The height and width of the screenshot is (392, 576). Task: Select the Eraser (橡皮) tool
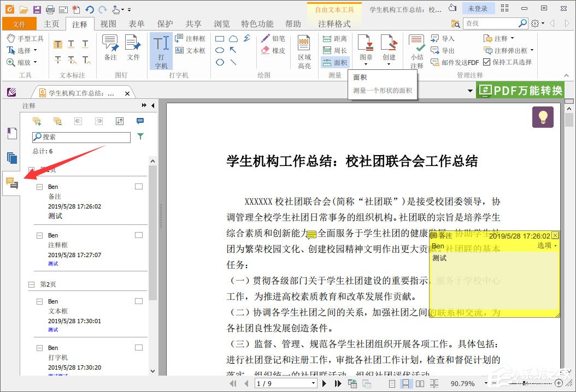pyautogui.click(x=276, y=50)
